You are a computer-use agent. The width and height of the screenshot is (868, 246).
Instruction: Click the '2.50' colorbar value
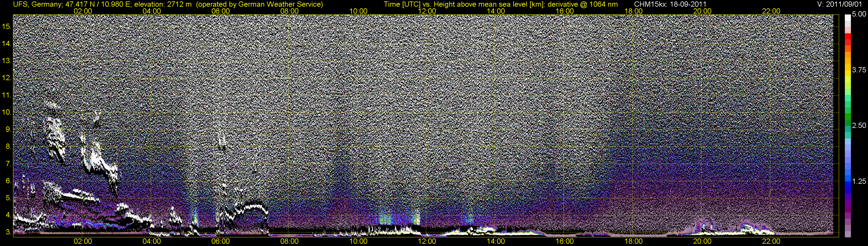[859, 125]
